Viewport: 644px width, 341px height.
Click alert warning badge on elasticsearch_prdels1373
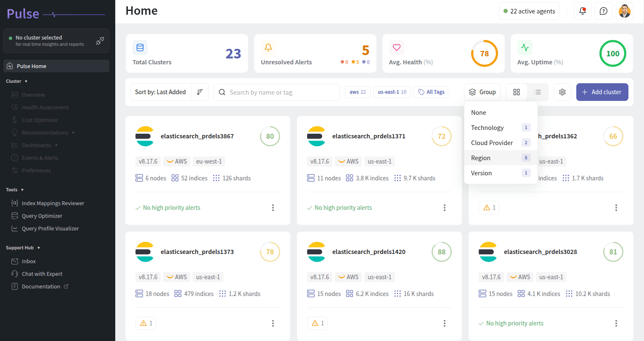pyautogui.click(x=146, y=323)
